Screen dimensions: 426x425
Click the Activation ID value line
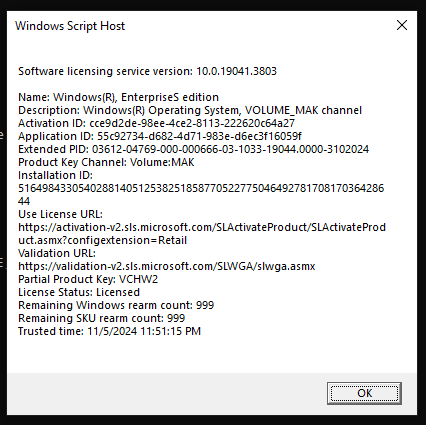156,123
